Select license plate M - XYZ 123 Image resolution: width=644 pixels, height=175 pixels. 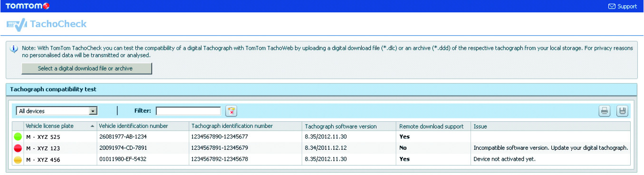[43, 148]
